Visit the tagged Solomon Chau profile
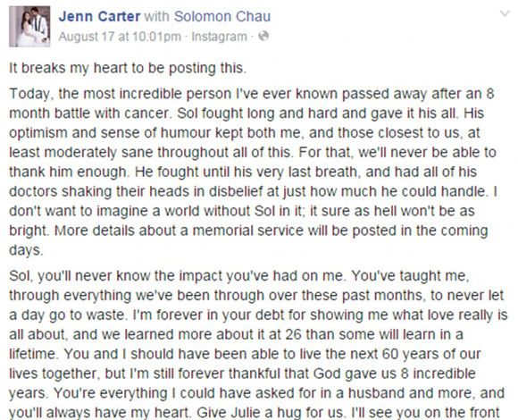 click(222, 16)
